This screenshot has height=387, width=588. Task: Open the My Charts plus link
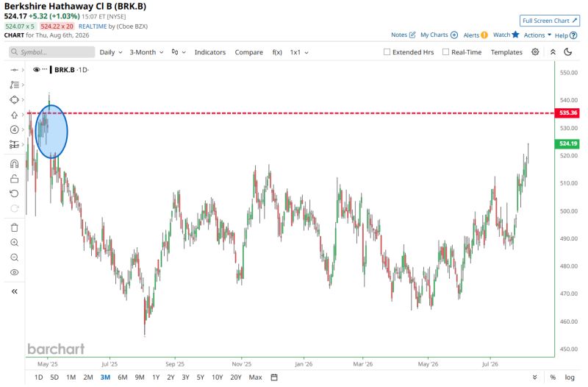(439, 35)
